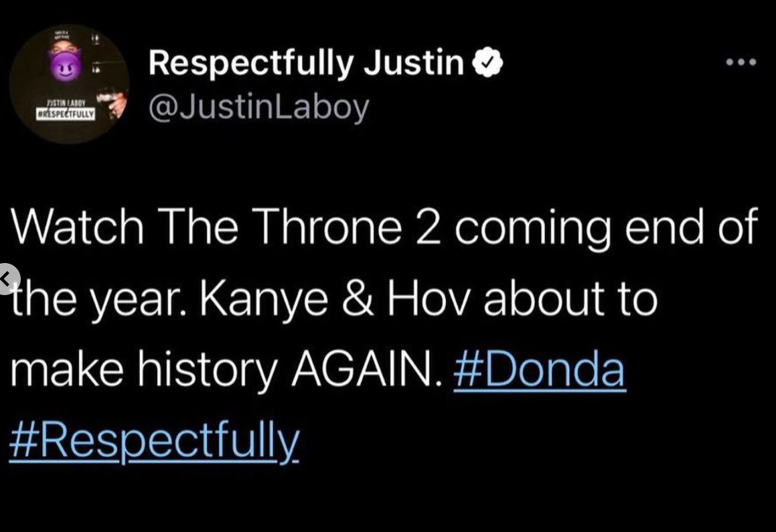Open Justin Laboy's circular profile picture

(x=70, y=84)
